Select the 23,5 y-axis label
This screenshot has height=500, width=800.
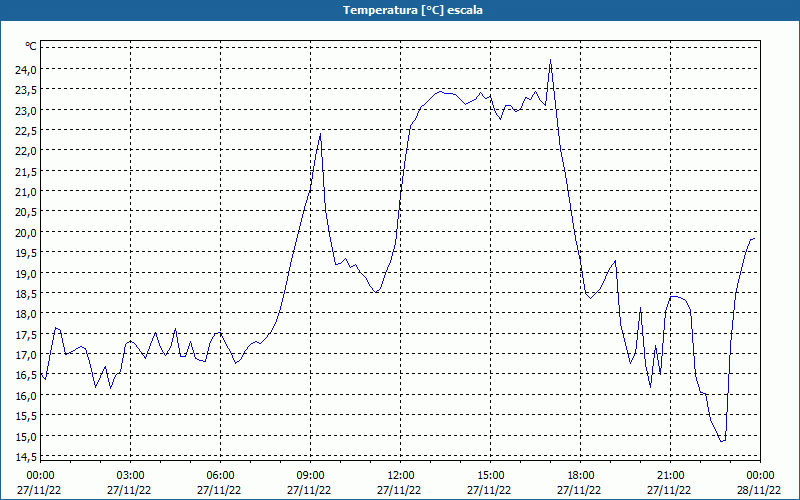click(26, 90)
